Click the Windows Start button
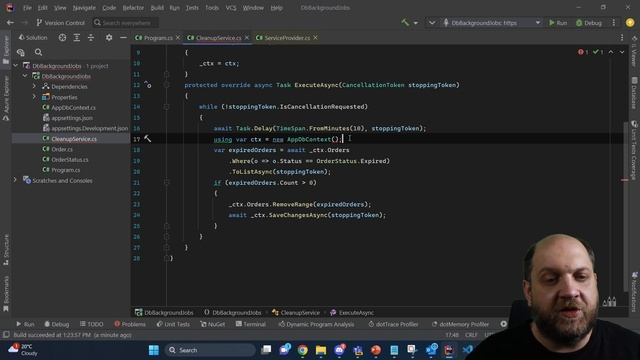The height and width of the screenshot is (360, 640). point(154,350)
